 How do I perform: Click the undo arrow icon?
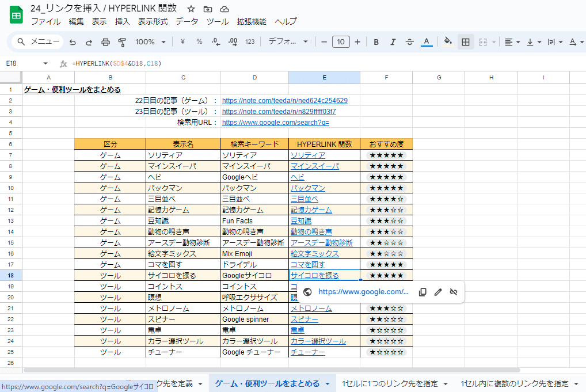click(x=73, y=42)
